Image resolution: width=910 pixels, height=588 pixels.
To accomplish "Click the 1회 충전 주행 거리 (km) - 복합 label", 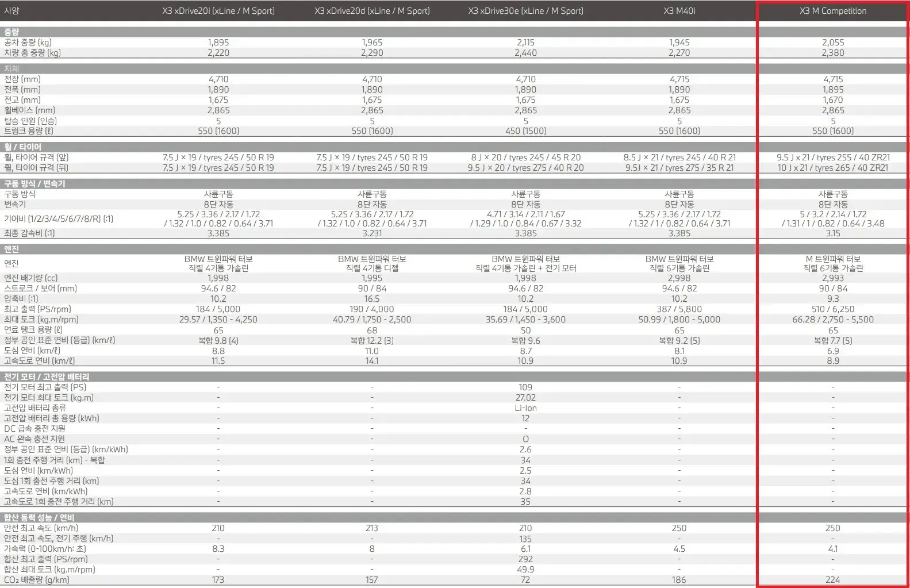I will [55, 460].
